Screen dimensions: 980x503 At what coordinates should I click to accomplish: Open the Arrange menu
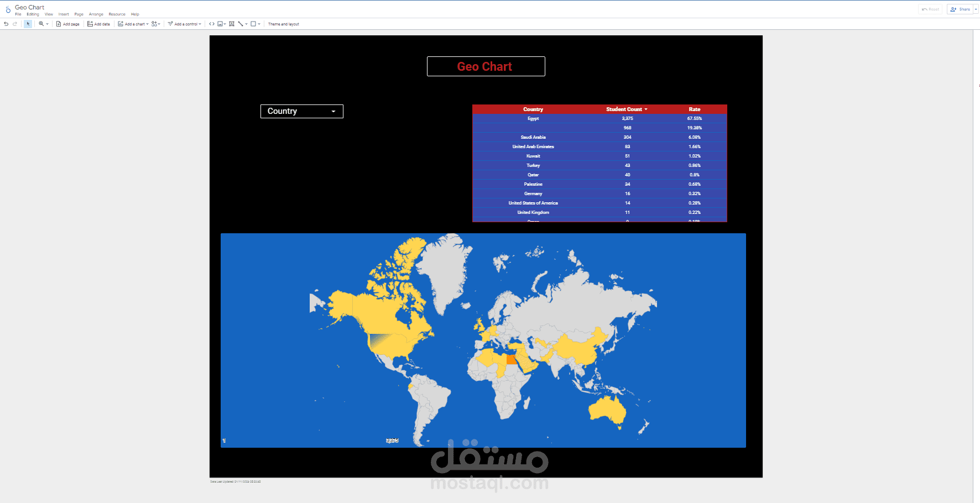pyautogui.click(x=96, y=14)
